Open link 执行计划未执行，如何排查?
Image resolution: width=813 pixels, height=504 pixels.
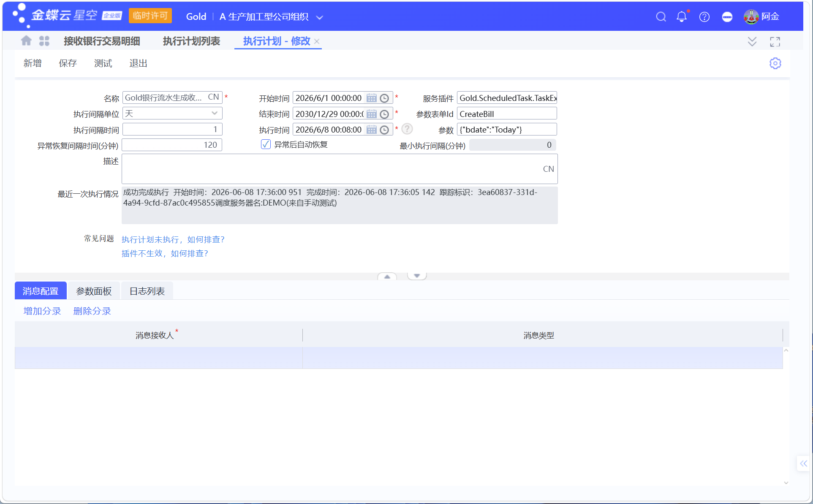(x=173, y=239)
